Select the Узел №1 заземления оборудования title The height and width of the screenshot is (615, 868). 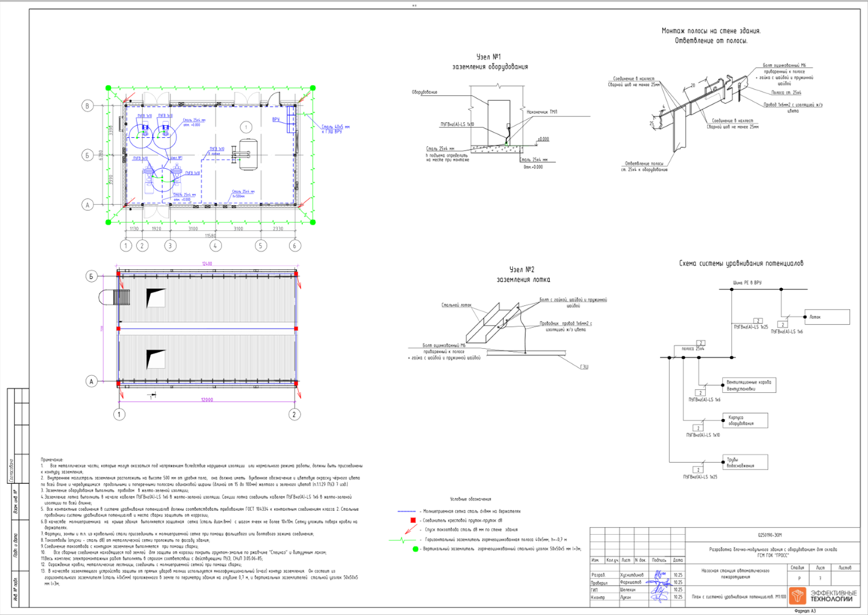click(x=489, y=62)
